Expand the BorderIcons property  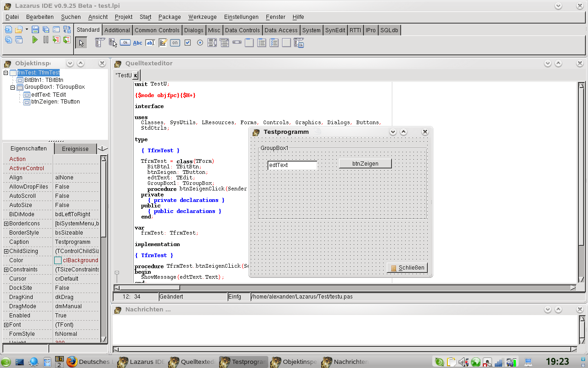tap(6, 224)
